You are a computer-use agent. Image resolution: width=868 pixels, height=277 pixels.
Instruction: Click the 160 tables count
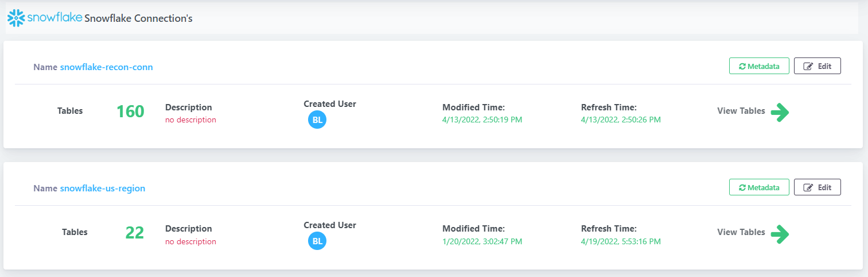click(130, 111)
